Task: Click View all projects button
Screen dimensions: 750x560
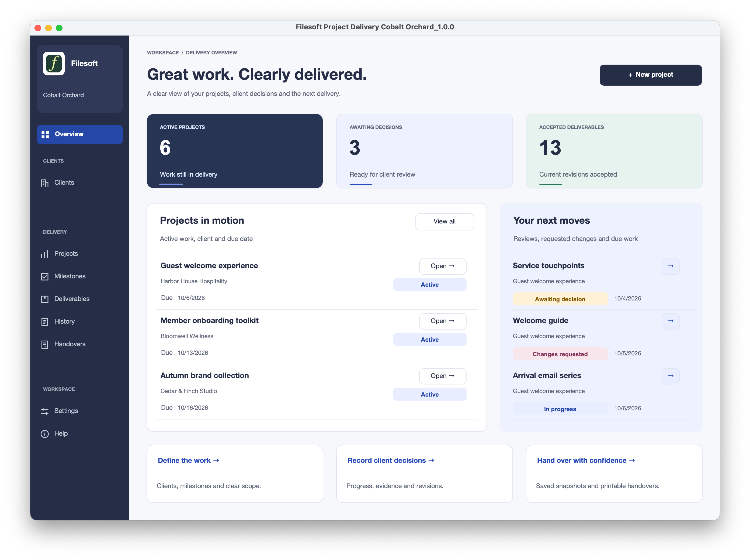Action: pyautogui.click(x=444, y=222)
